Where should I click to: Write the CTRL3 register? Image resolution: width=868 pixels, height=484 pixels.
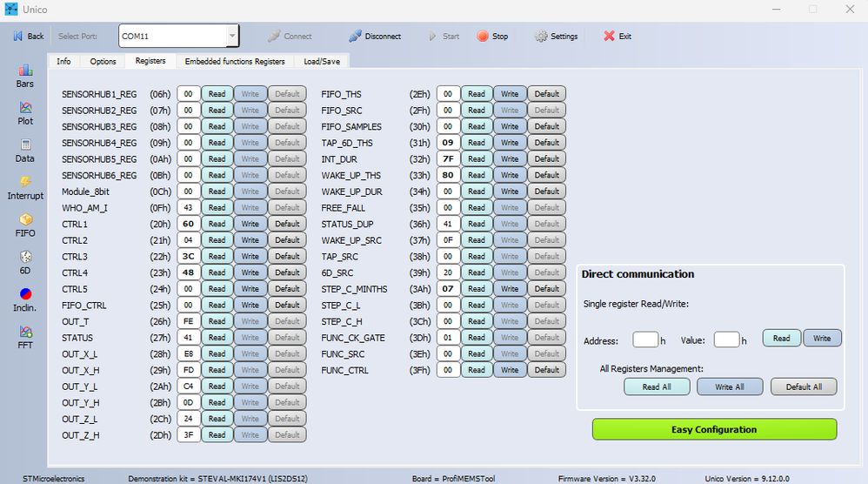250,257
